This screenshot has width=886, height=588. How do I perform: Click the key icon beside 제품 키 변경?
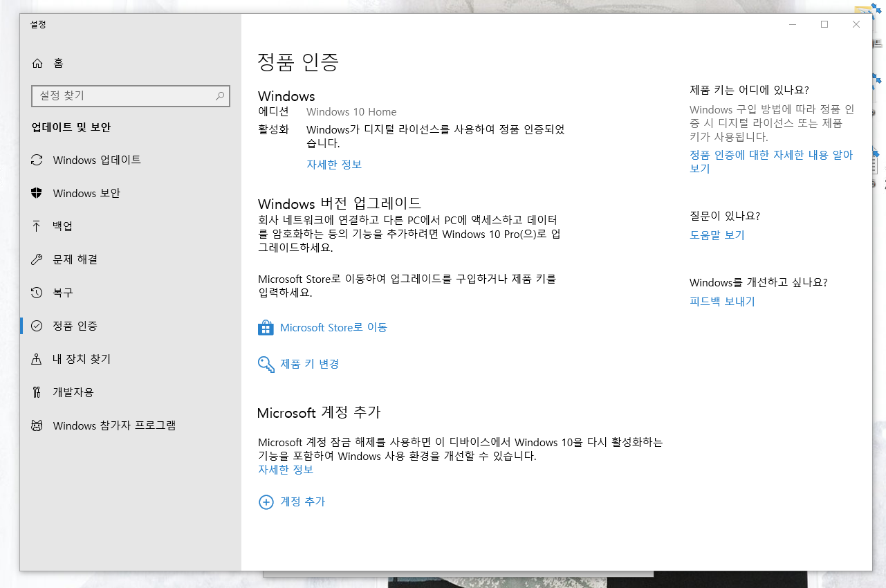pyautogui.click(x=266, y=365)
